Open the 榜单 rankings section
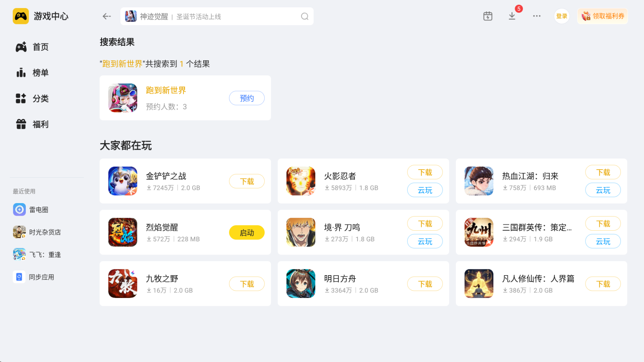Viewport: 644px width, 362px height. 32,73
